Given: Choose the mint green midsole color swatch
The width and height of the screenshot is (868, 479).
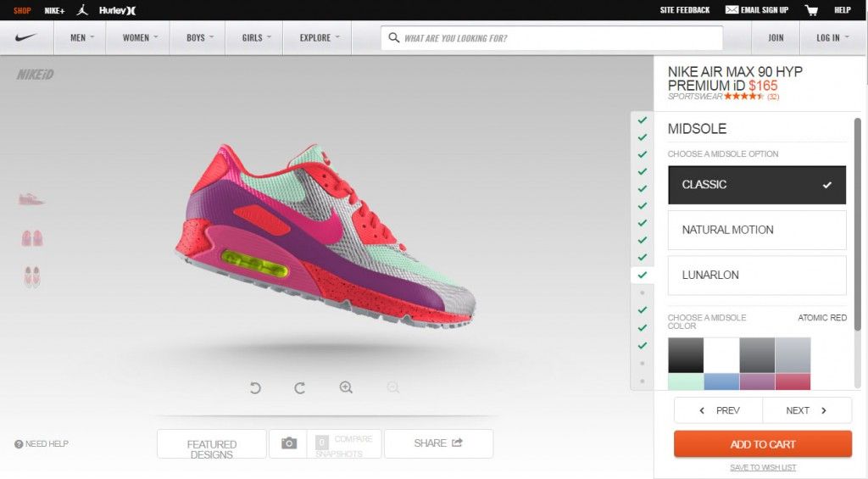Looking at the screenshot, I should coord(686,382).
